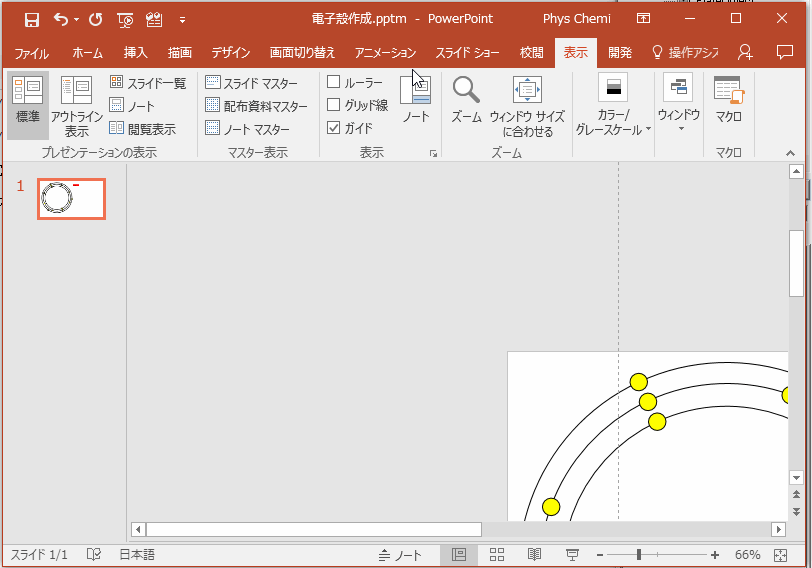This screenshot has width=812, height=568.
Task: Open the スライド ショー tab
Action: tap(467, 53)
